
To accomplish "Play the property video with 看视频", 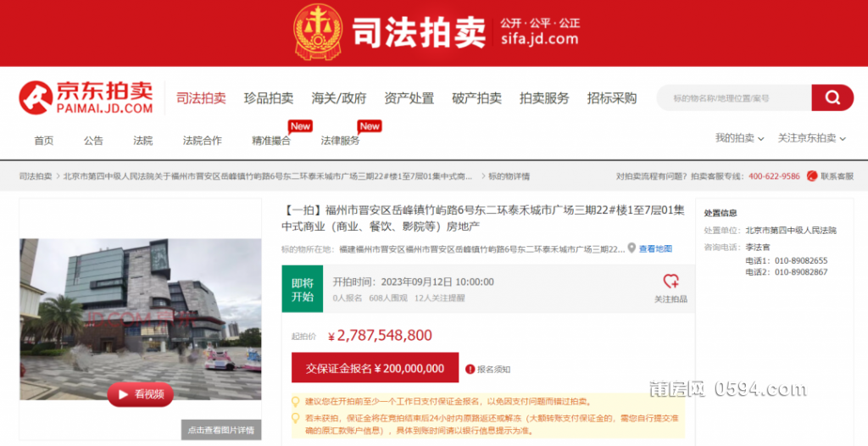I will (x=141, y=394).
